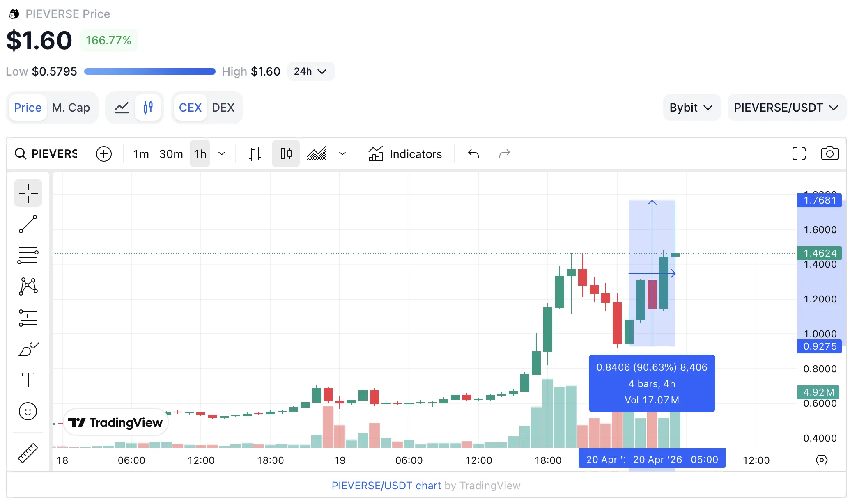
Task: Open the Fib retracement tool
Action: [28, 255]
